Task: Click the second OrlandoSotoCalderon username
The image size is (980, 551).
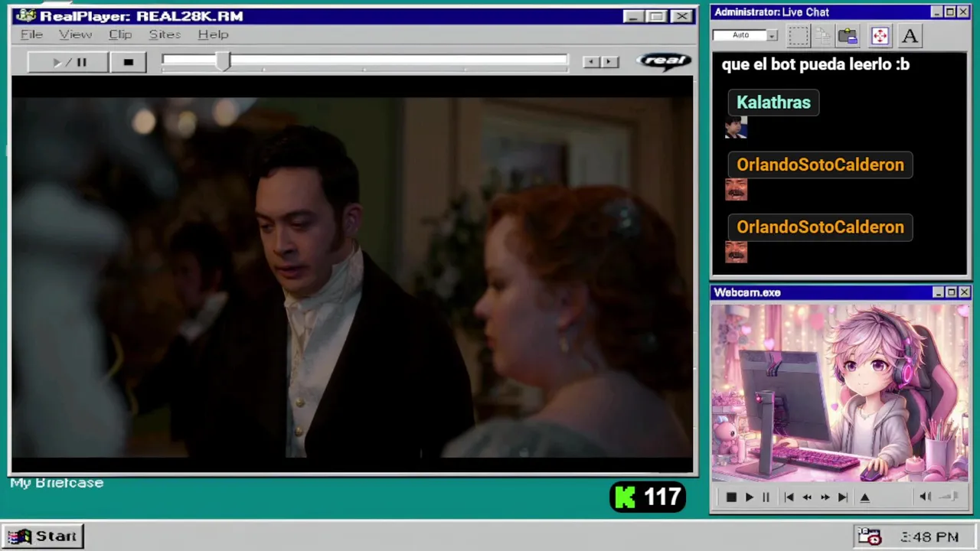Action: pos(820,227)
